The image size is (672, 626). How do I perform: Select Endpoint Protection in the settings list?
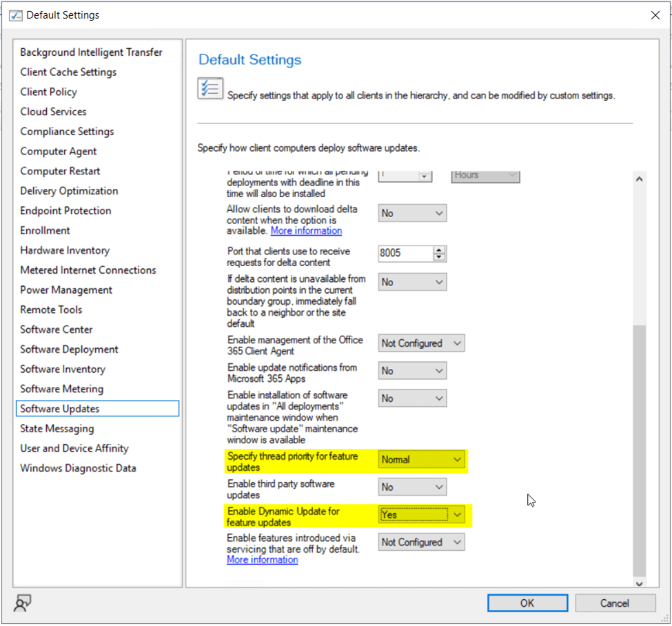[65, 211]
